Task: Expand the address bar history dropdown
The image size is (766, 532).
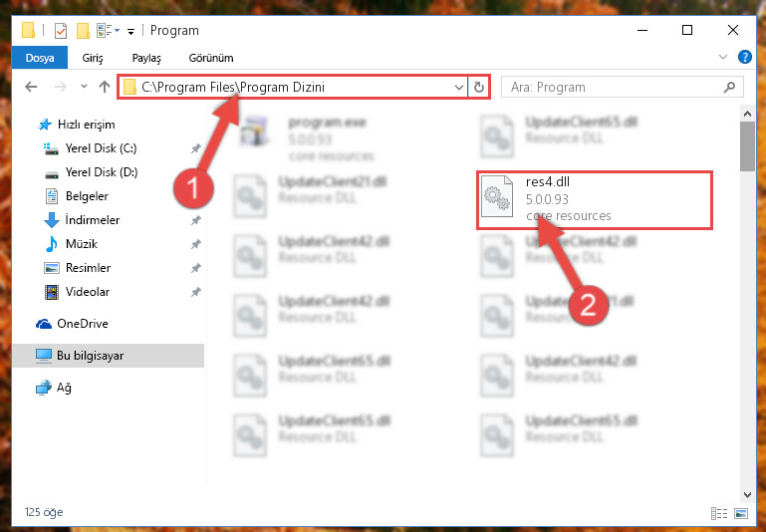Action: (x=459, y=88)
